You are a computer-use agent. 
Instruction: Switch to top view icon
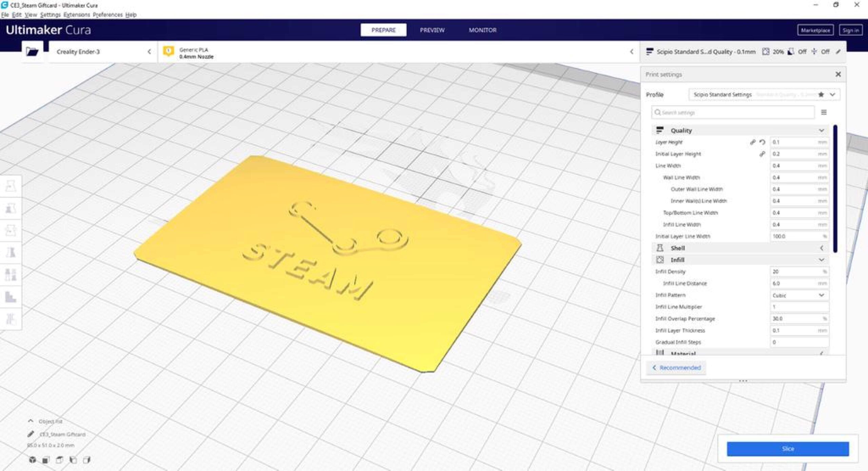pos(59,460)
